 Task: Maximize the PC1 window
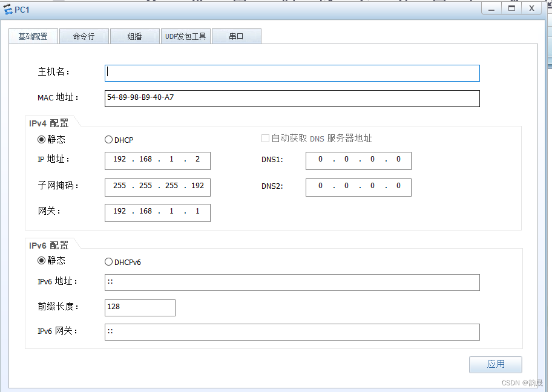pyautogui.click(x=511, y=8)
